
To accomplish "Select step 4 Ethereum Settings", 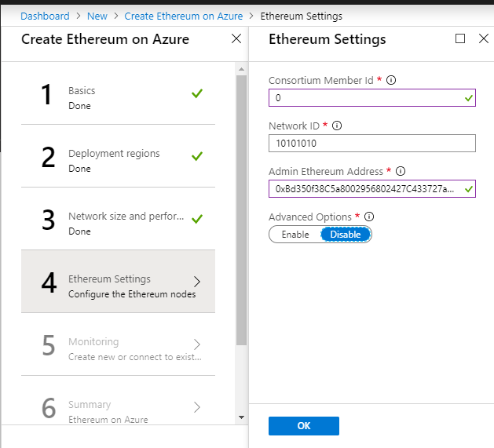I will [x=118, y=282].
